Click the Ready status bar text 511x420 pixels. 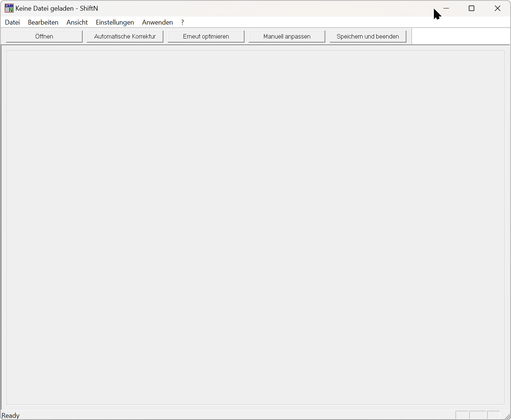11,415
